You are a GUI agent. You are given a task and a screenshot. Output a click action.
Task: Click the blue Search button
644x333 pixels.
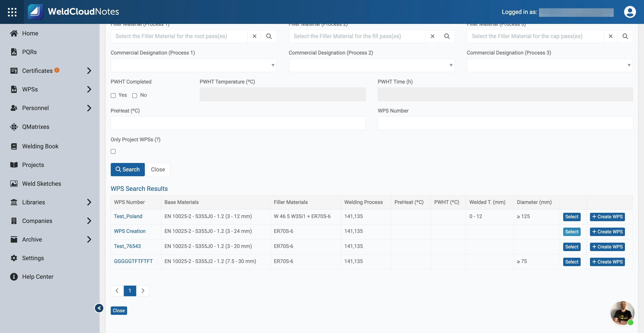click(128, 170)
